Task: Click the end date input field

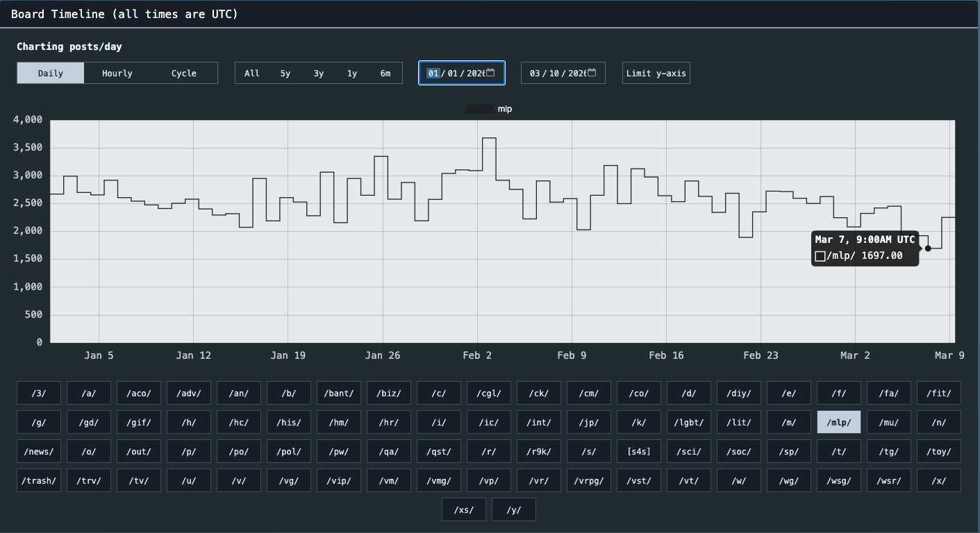Action: point(563,73)
